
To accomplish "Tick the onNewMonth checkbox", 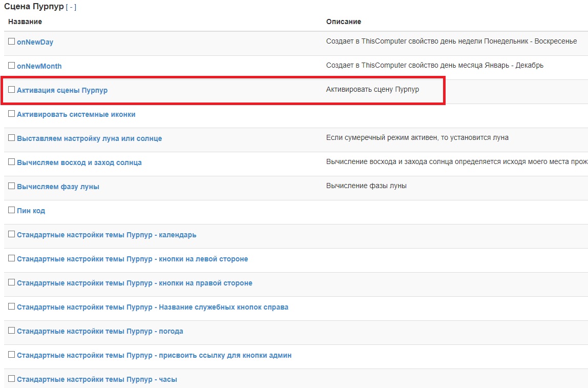I will click(x=12, y=66).
